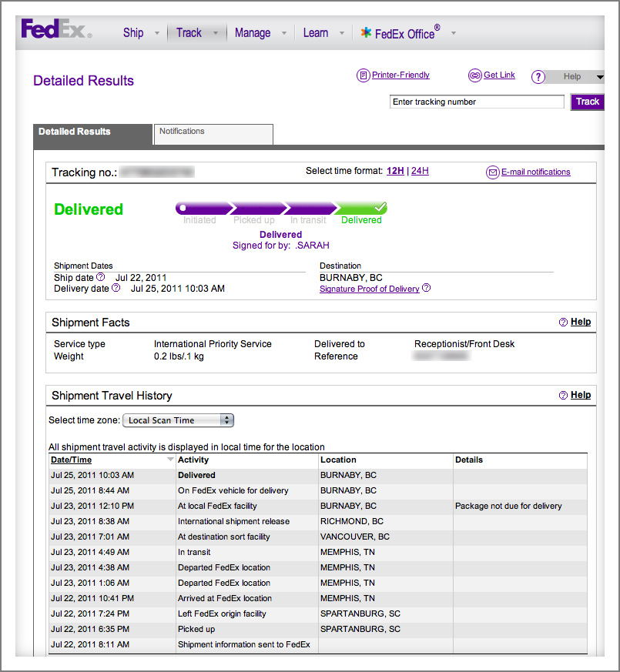
Task: Open the Manage menu
Action: click(253, 33)
